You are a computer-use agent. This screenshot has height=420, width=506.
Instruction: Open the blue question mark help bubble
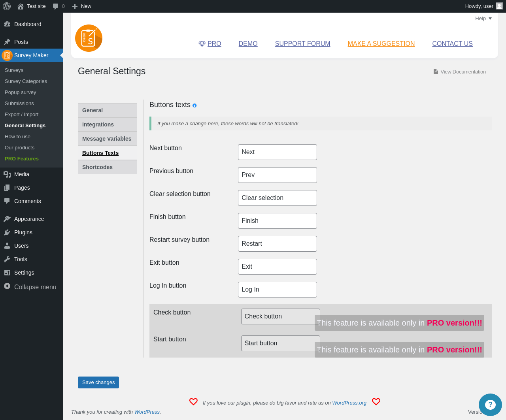click(490, 405)
